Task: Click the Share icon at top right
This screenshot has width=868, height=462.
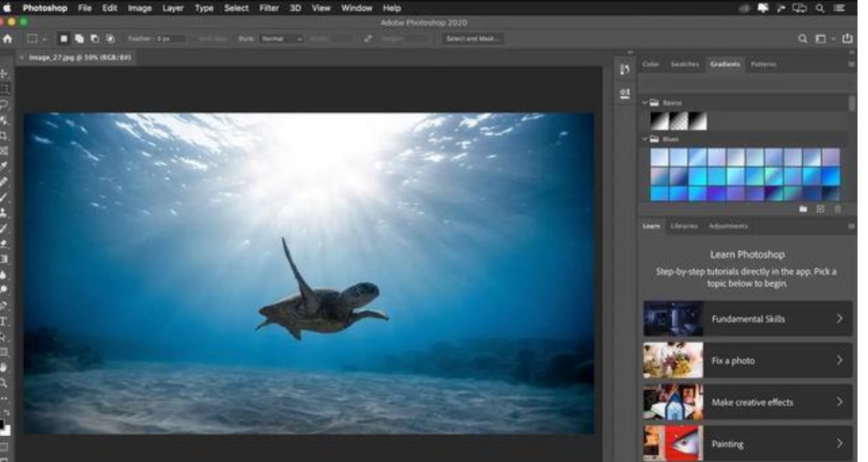Action: click(x=847, y=39)
